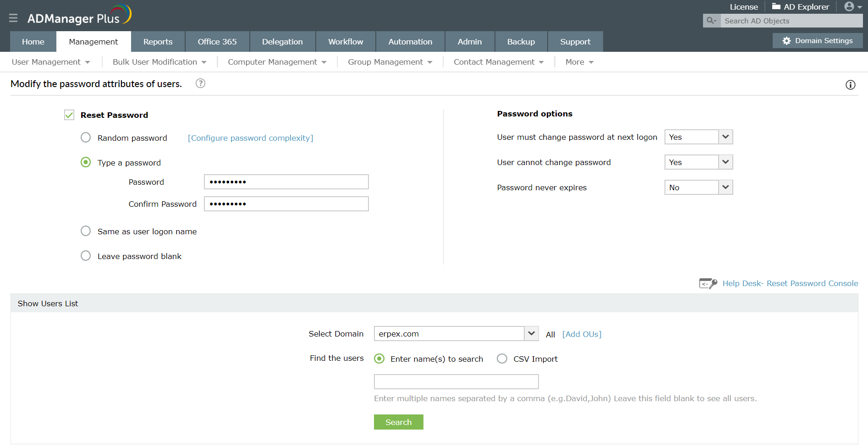
Task: Open the Backup tab
Action: (521, 42)
